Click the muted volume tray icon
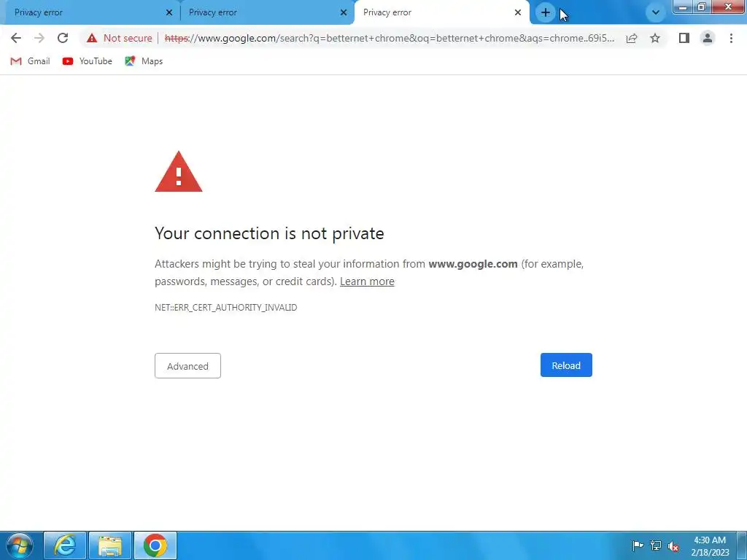The width and height of the screenshot is (747, 560). (673, 545)
